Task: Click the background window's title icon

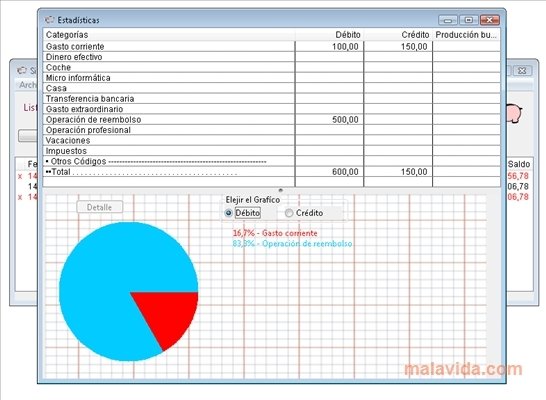Action: 22,70
